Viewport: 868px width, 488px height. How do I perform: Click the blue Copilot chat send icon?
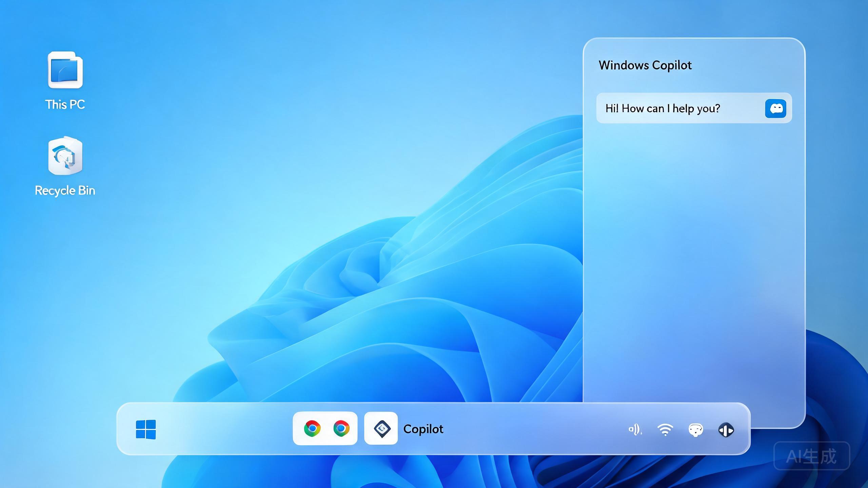tap(776, 108)
